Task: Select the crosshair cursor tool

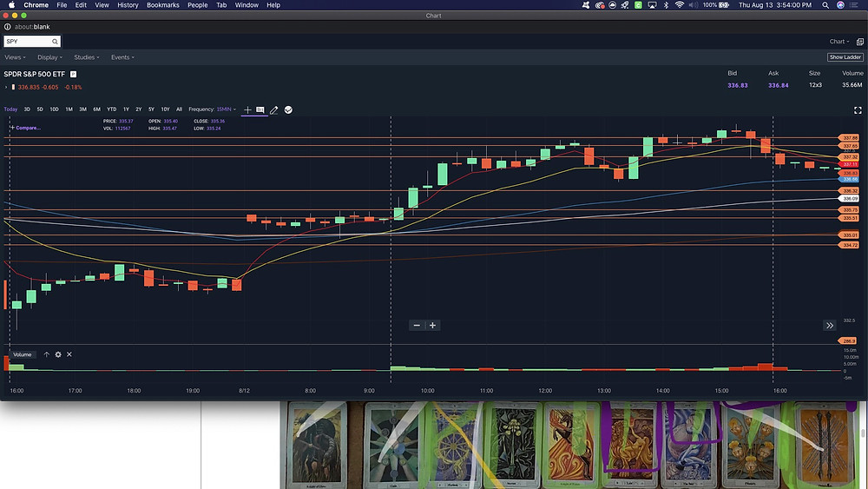Action: (247, 109)
